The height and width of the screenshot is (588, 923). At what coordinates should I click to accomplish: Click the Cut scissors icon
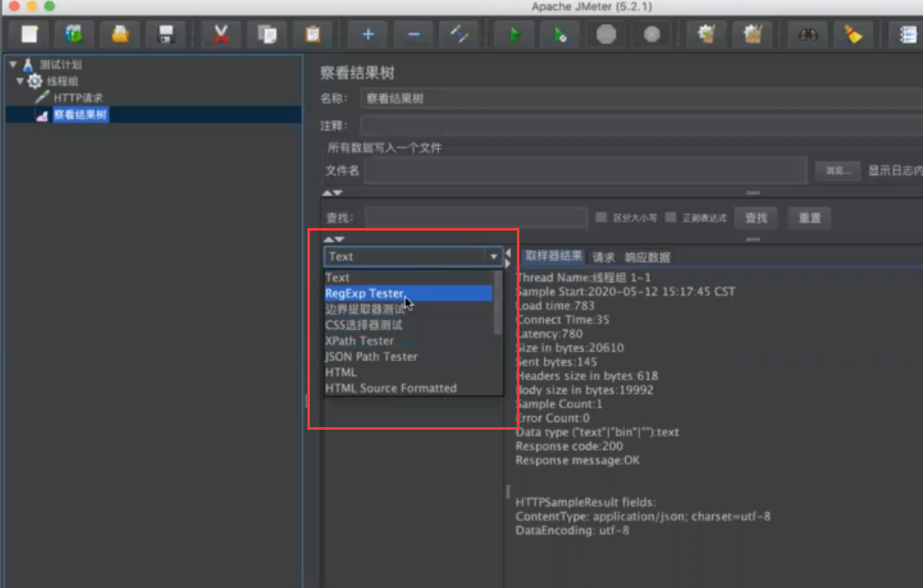coord(221,34)
